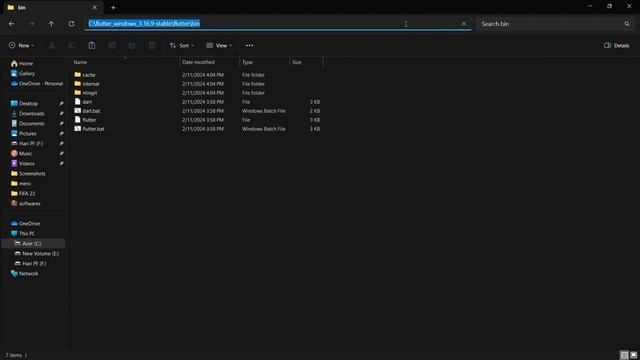
Task: Sort by the Name column header
Action: [x=125, y=62]
